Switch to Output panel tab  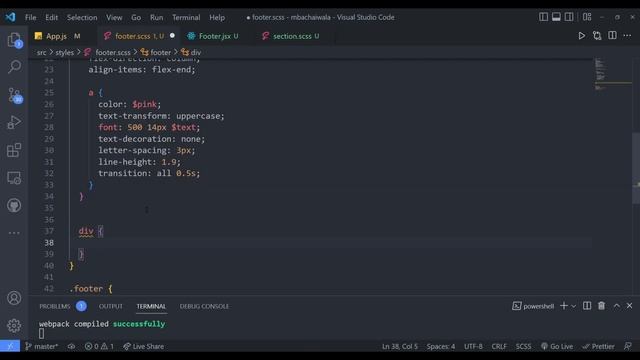[111, 306]
